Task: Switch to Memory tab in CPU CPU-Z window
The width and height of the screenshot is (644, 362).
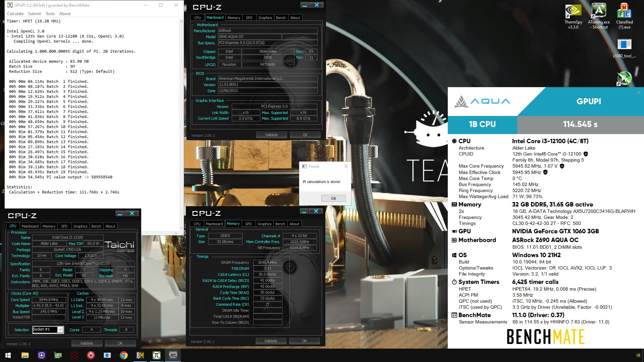Action: tap(49, 226)
